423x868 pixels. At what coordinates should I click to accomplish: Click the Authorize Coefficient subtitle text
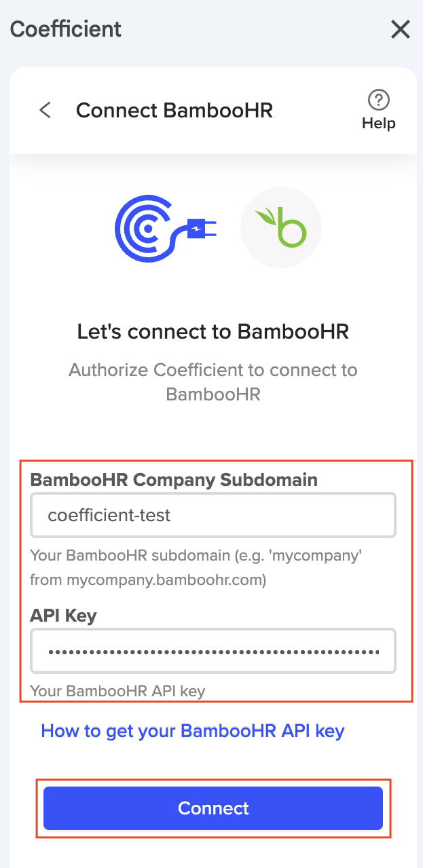[213, 382]
